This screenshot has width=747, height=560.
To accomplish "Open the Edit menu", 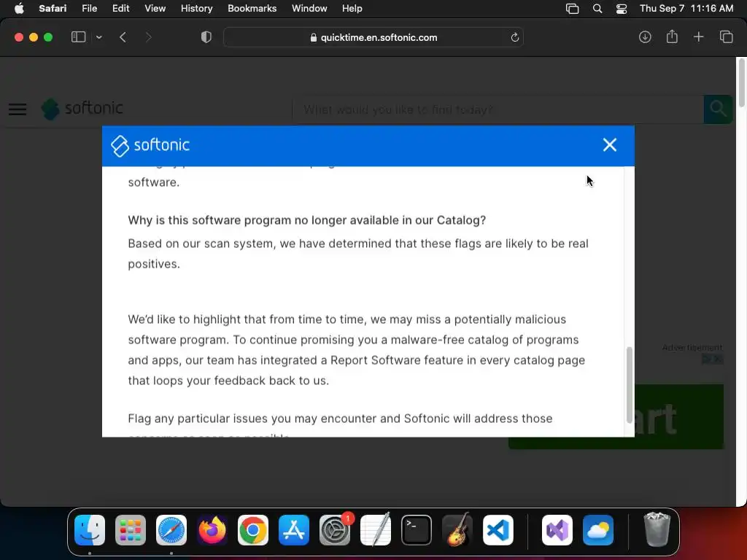I will [x=120, y=9].
